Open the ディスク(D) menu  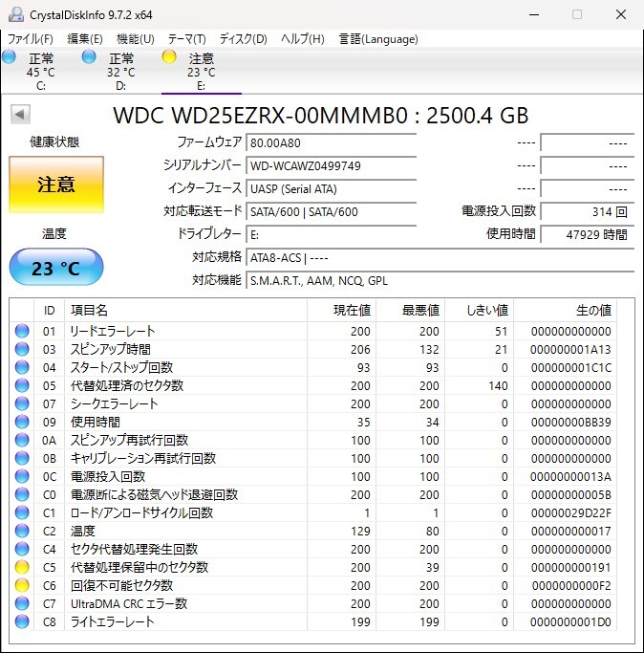[243, 39]
